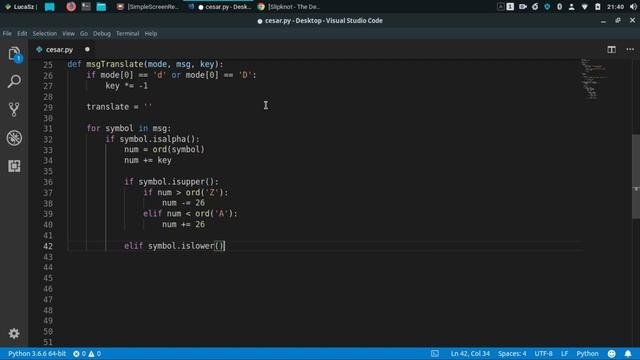Click 'num -= 26' on line 38
Image resolution: width=640 pixels, height=360 pixels.
(183, 203)
